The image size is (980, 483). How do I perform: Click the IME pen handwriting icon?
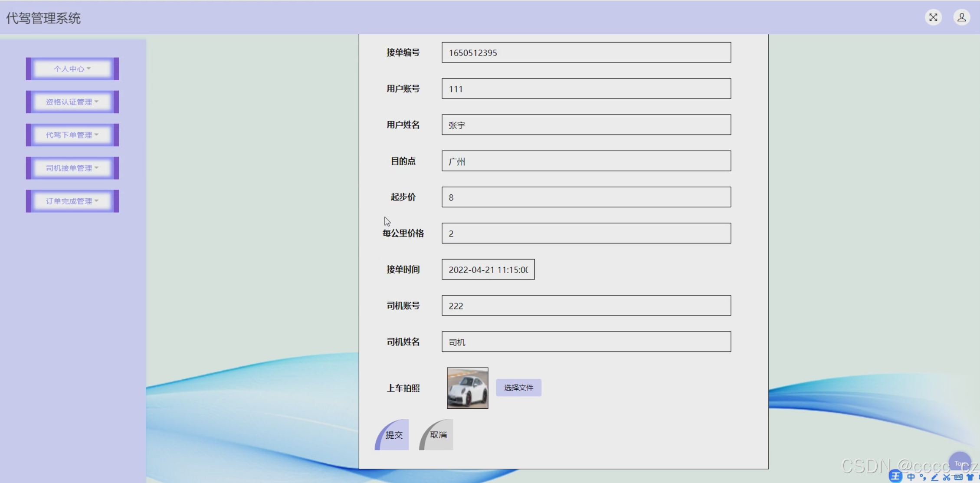pos(935,477)
